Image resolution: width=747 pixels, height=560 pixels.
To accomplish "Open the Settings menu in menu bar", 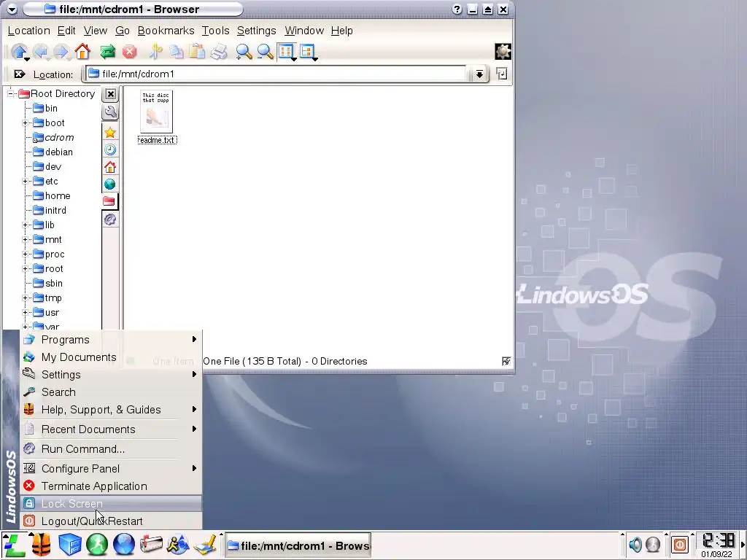I will point(256,31).
